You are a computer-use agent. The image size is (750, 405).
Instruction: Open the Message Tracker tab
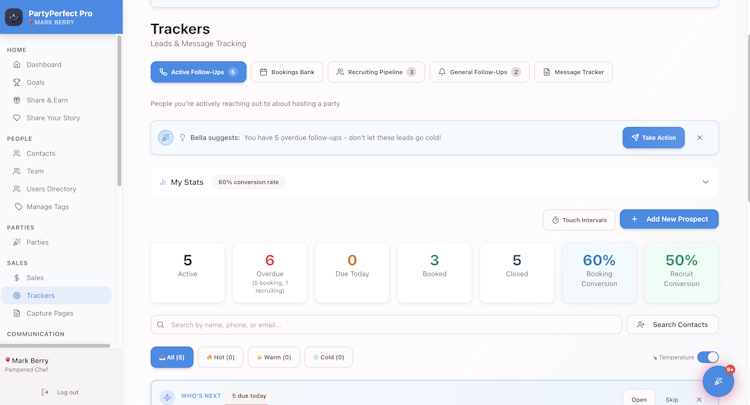coord(573,72)
